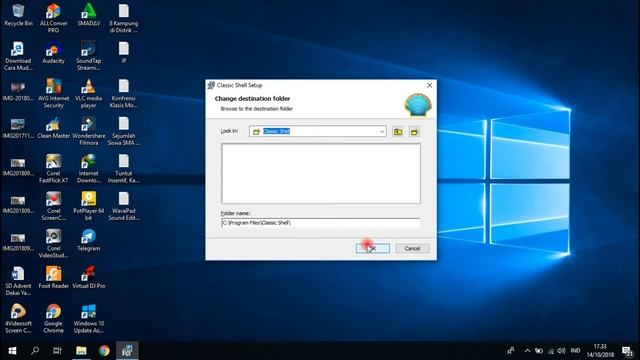Select the Audacity desktop icon
Screen dimensions: 640x360
(x=53, y=53)
